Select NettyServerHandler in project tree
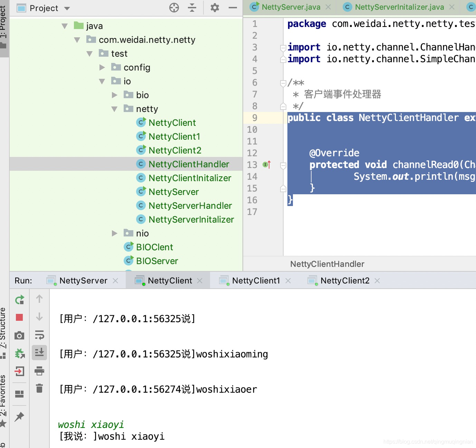This screenshot has width=476, height=448. pyautogui.click(x=190, y=206)
